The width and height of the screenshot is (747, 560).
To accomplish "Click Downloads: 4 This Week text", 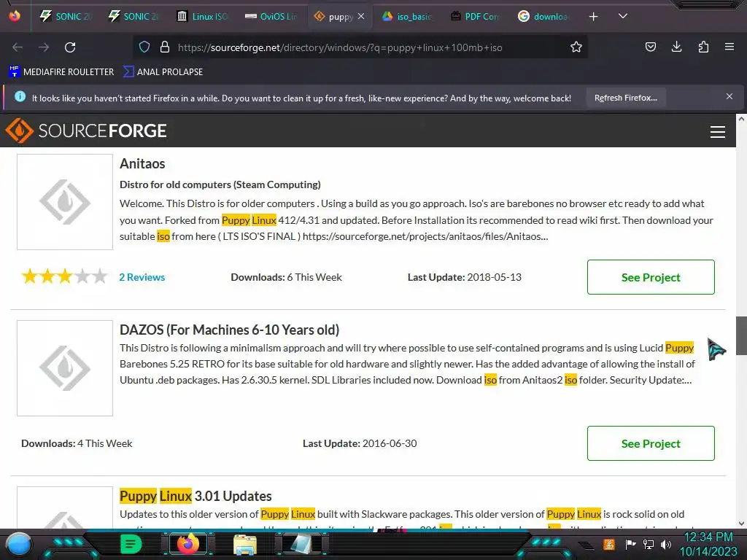I will [77, 443].
